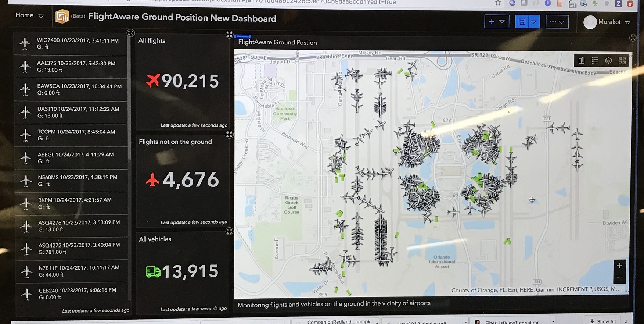Maximize the All flights indicator panel
Viewport: 644px width, 324px height.
pyautogui.click(x=229, y=35)
